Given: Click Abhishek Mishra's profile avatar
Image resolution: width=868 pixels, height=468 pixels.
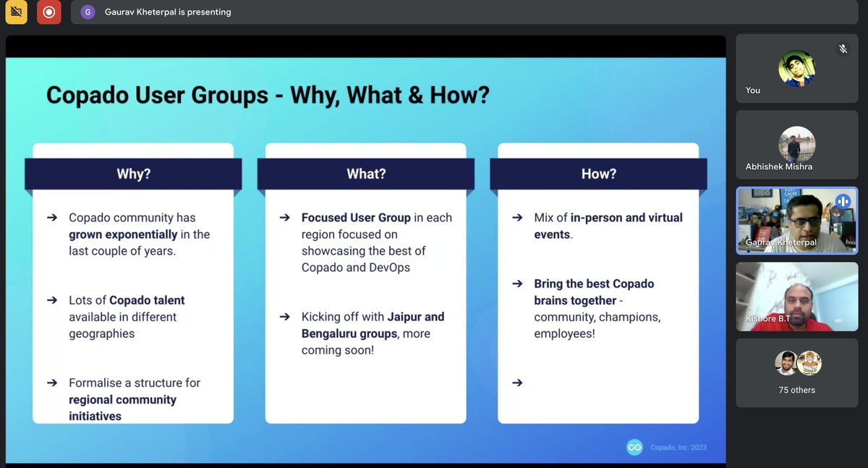Looking at the screenshot, I should (796, 144).
